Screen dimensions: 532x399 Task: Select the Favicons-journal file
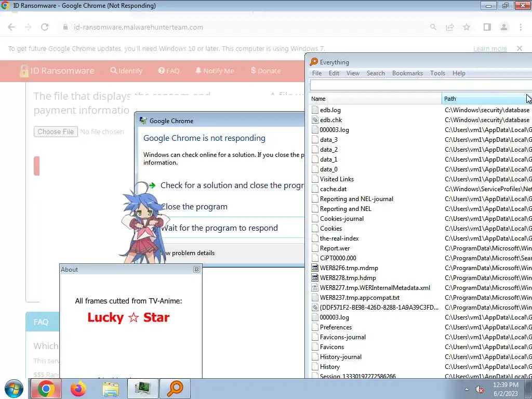click(x=343, y=337)
